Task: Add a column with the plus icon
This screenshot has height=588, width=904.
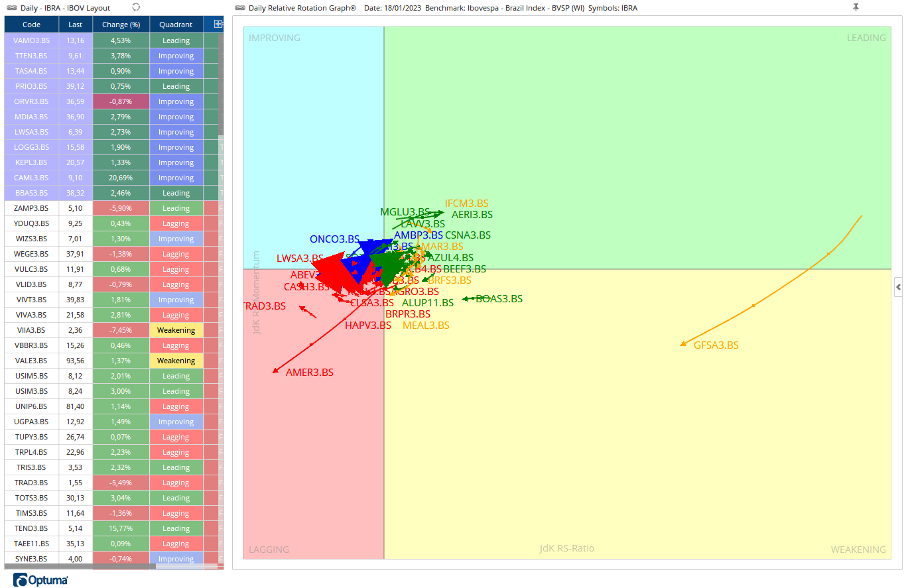Action: (218, 25)
